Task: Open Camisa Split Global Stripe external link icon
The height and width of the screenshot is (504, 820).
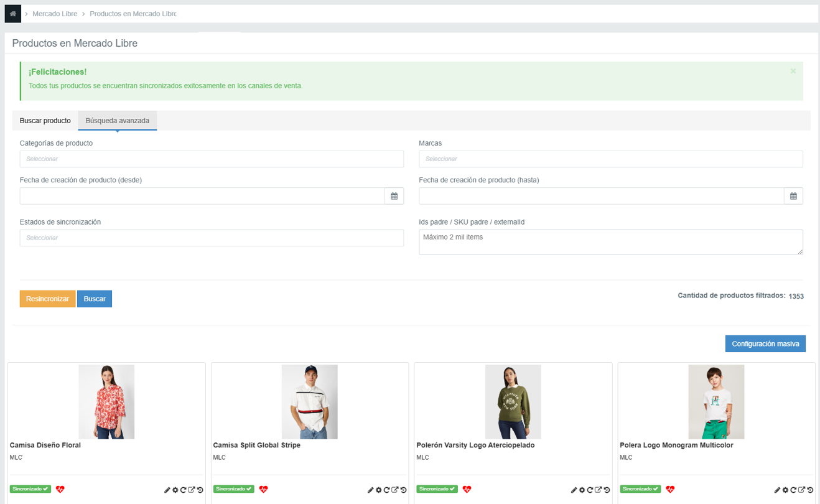Action: (395, 490)
